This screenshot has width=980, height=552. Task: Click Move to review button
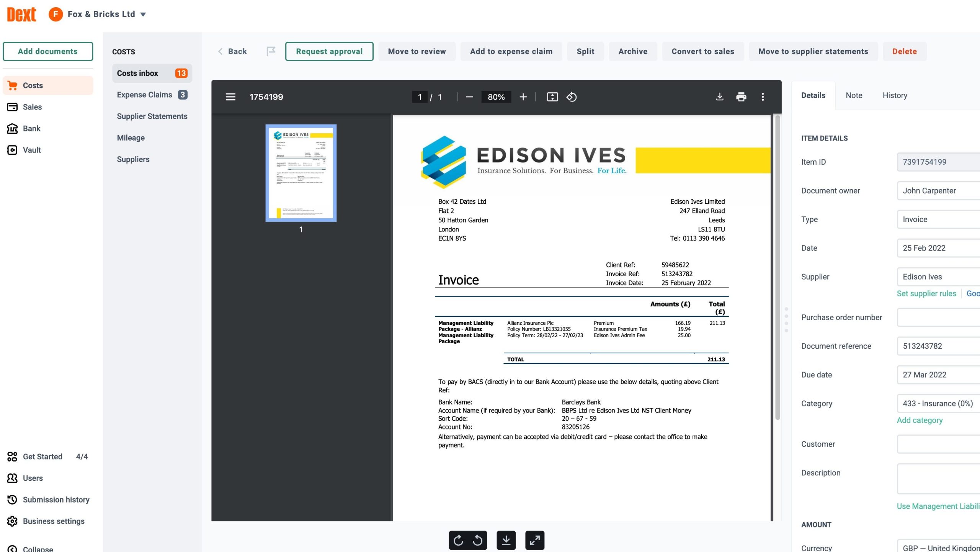[x=417, y=51]
